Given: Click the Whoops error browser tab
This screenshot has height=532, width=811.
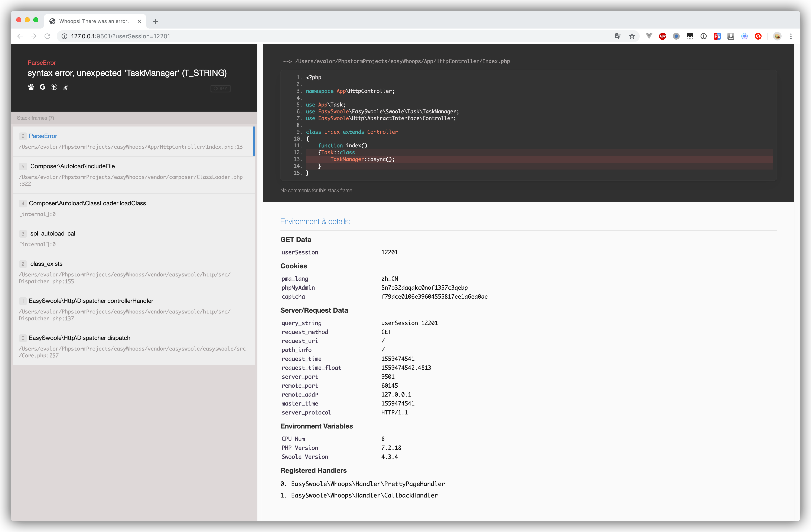Looking at the screenshot, I should [x=94, y=22].
